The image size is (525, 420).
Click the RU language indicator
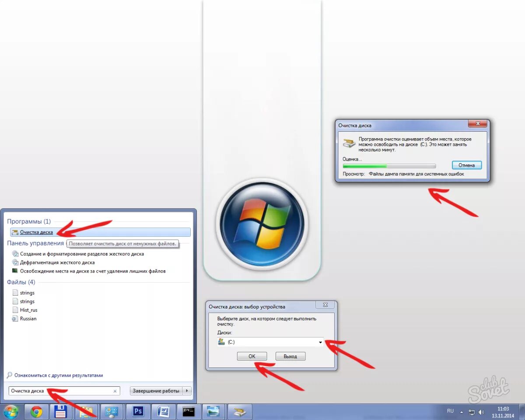(x=450, y=411)
